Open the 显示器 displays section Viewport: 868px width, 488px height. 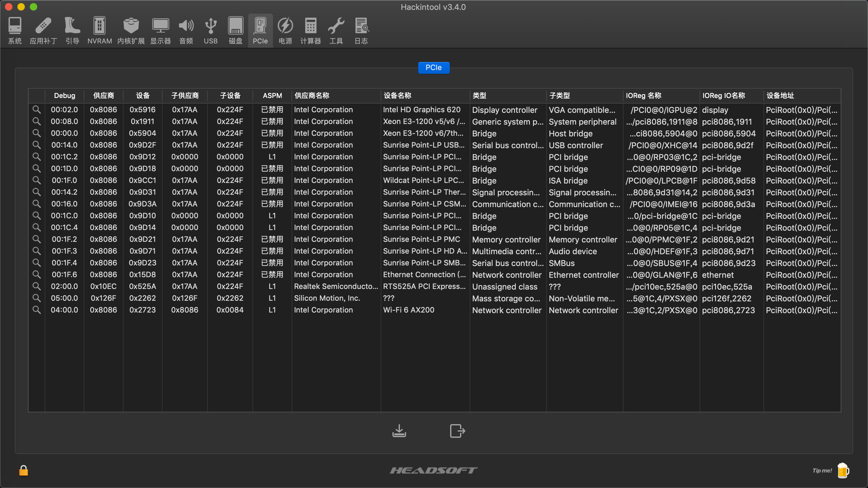click(161, 30)
